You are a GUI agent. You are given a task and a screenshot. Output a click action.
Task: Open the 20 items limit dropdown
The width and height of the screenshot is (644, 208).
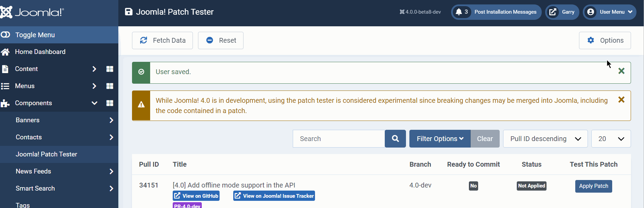pos(611,139)
